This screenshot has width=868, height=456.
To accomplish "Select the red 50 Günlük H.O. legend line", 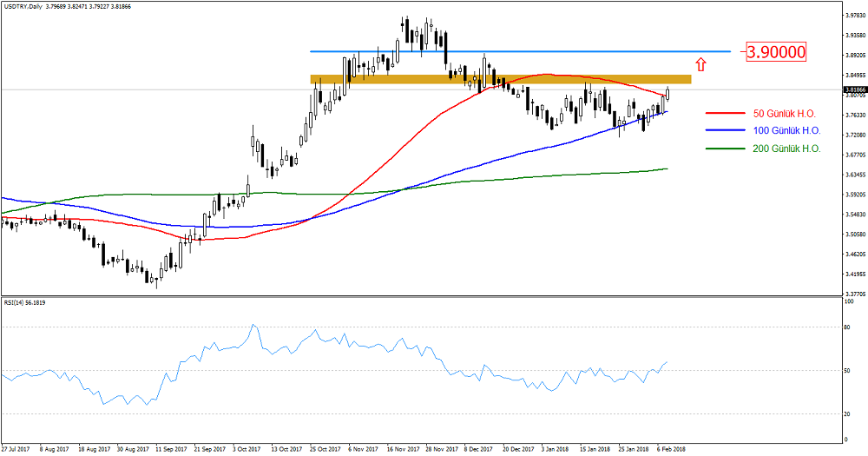I will tap(726, 112).
